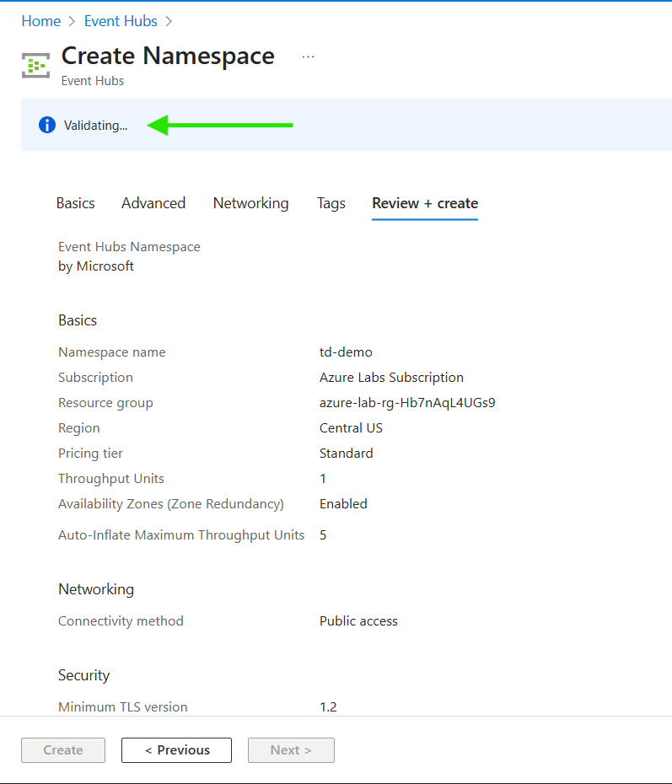The width and height of the screenshot is (672, 784).
Task: Open the Advanced tab
Action: pyautogui.click(x=153, y=203)
